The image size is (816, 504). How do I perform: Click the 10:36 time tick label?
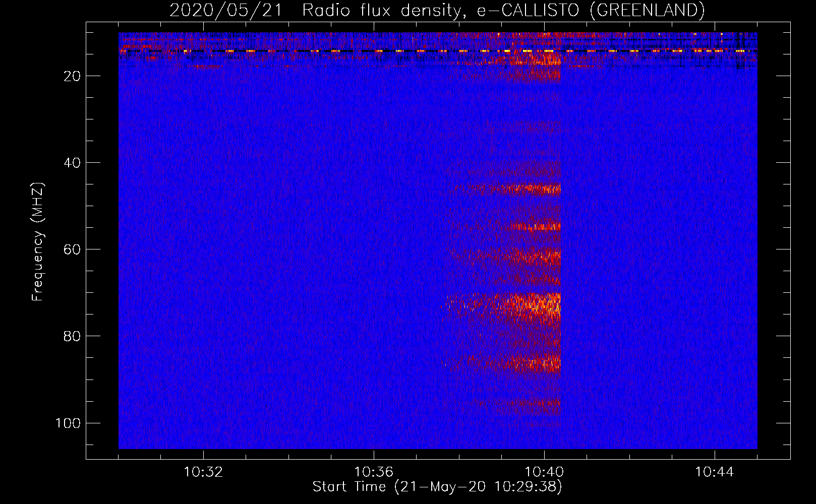click(x=374, y=472)
